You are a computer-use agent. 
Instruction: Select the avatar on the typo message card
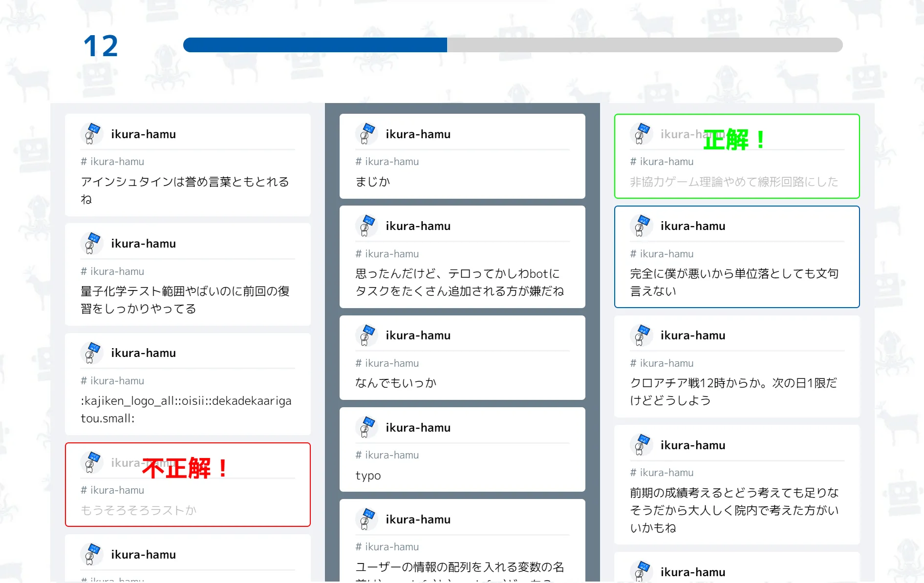367,427
